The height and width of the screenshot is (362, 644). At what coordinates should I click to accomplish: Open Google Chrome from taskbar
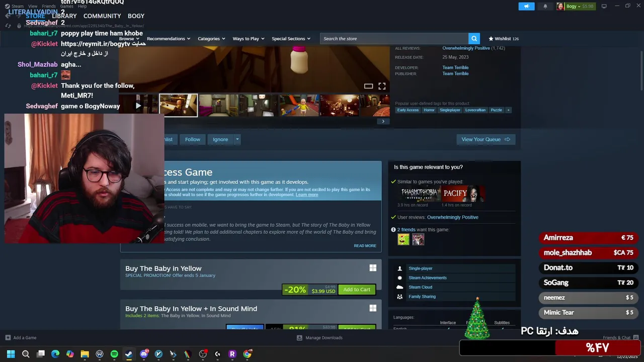pos(247,354)
